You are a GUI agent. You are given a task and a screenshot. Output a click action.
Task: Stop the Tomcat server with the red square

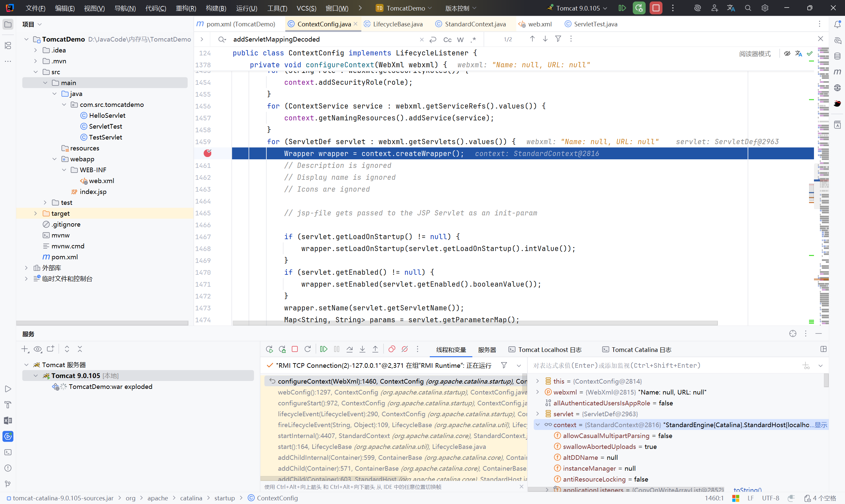click(656, 8)
